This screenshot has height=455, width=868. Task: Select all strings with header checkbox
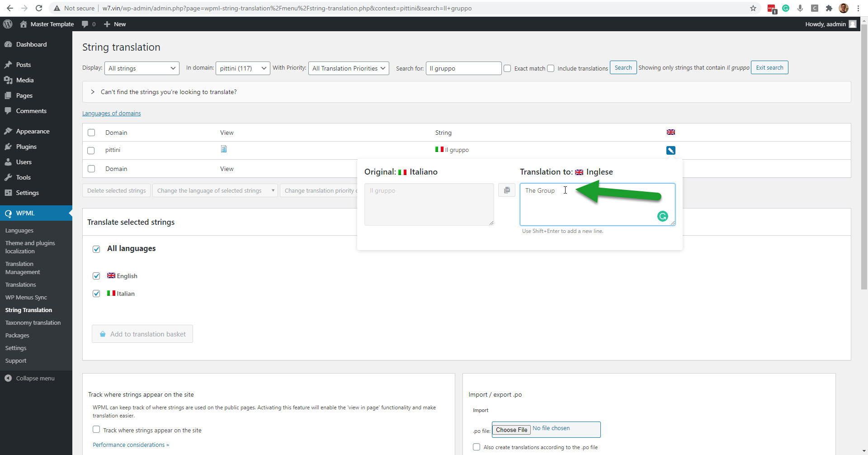[91, 133]
